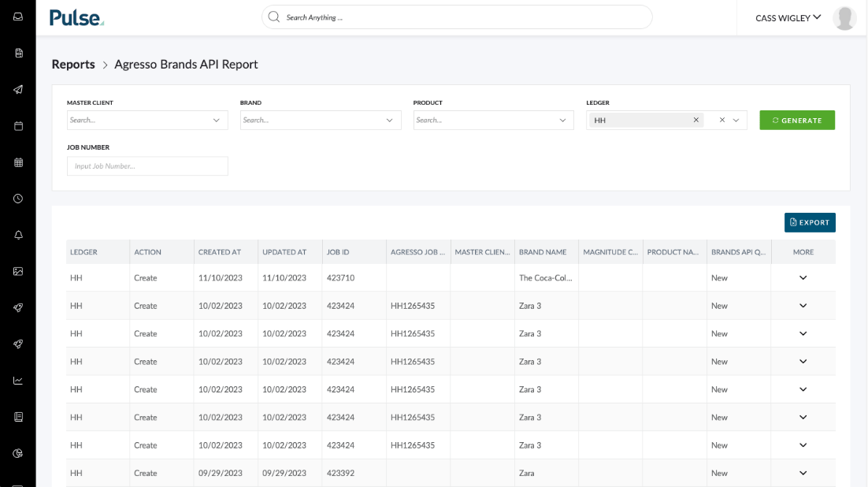Viewport: 868px width, 487px height.
Task: Open the image gallery sidebar icon
Action: pos(18,272)
